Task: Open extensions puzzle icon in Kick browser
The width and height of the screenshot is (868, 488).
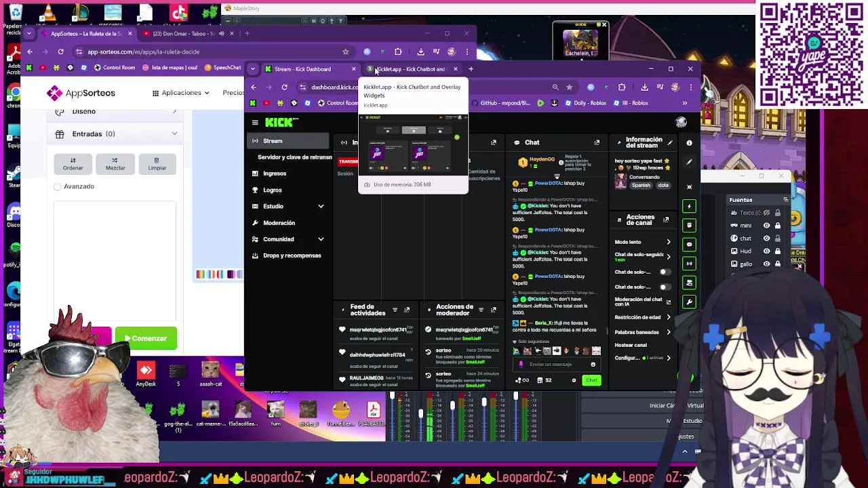Action: (622, 87)
